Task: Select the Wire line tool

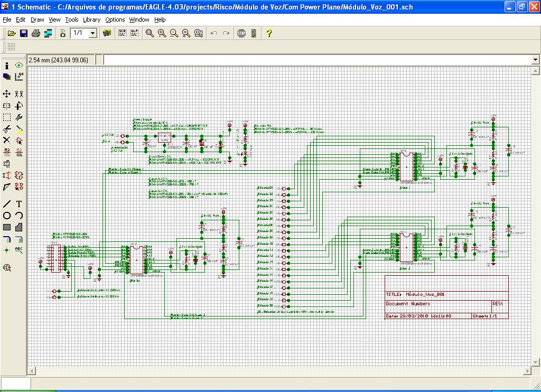Action: tap(7, 203)
